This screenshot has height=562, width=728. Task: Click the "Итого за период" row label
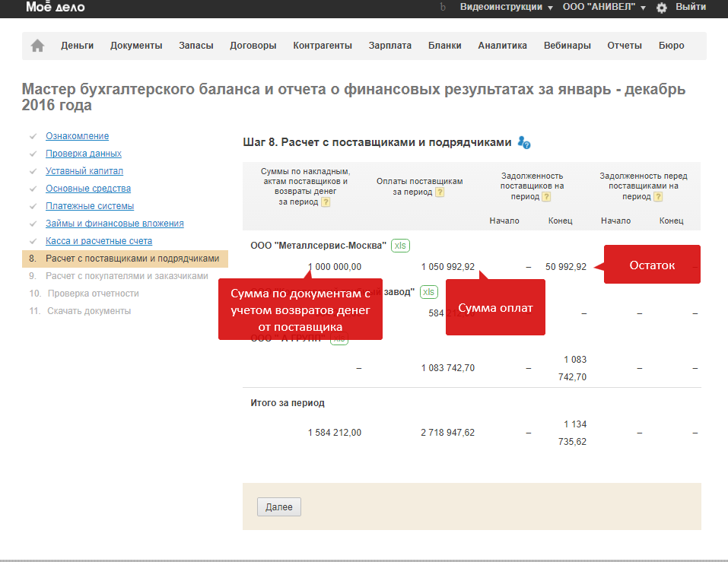click(288, 403)
